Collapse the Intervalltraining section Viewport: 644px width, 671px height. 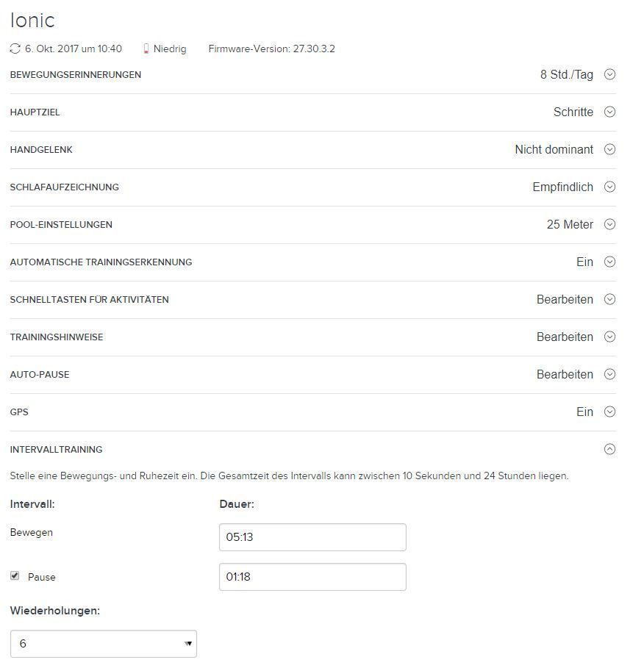[x=609, y=449]
